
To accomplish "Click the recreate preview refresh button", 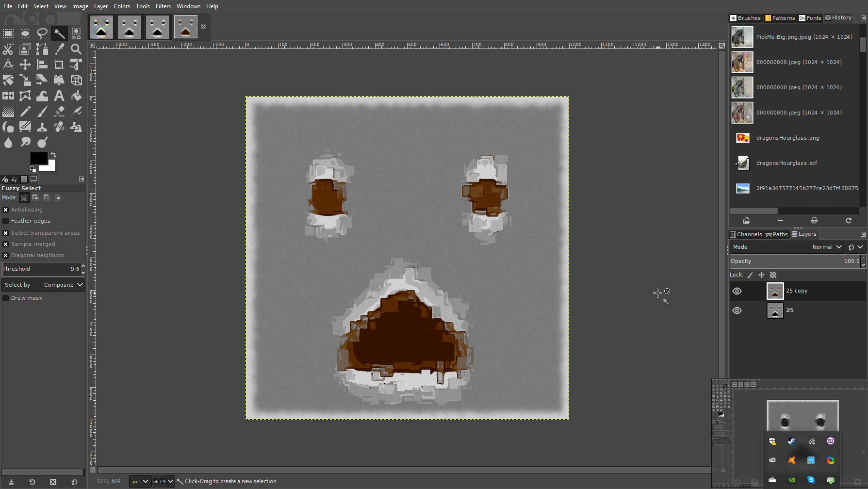I will pos(849,221).
